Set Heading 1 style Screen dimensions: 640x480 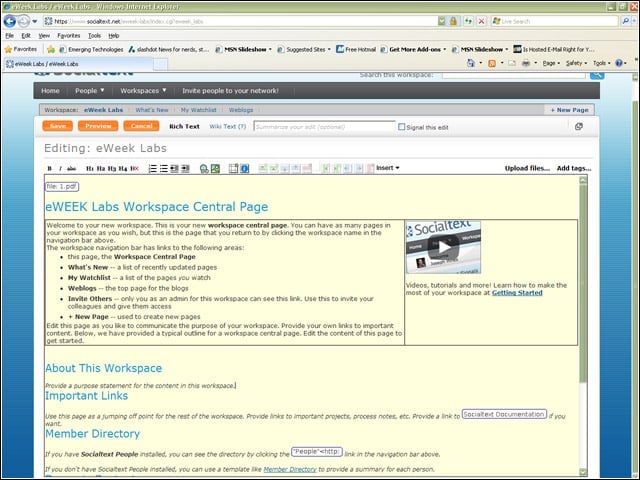(x=90, y=169)
